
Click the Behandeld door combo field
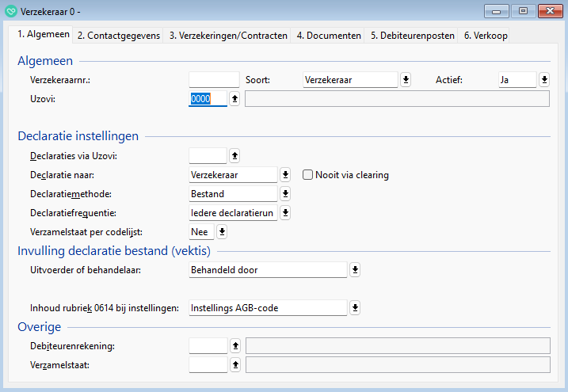268,270
